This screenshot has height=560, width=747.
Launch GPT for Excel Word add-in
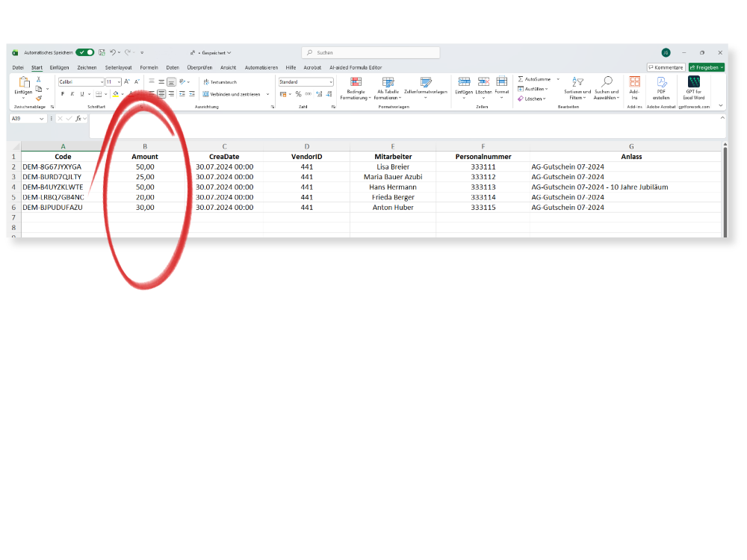[694, 82]
